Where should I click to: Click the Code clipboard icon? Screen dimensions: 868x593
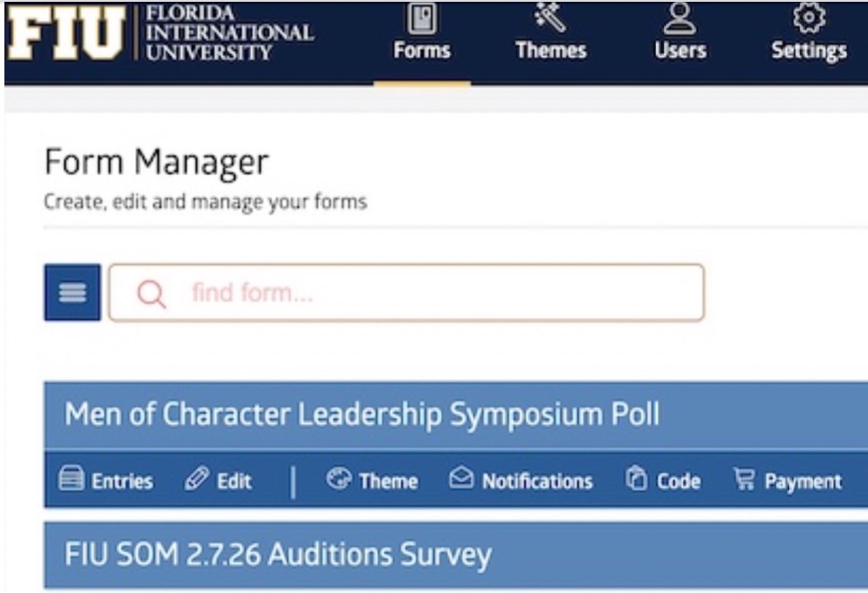pyautogui.click(x=636, y=479)
